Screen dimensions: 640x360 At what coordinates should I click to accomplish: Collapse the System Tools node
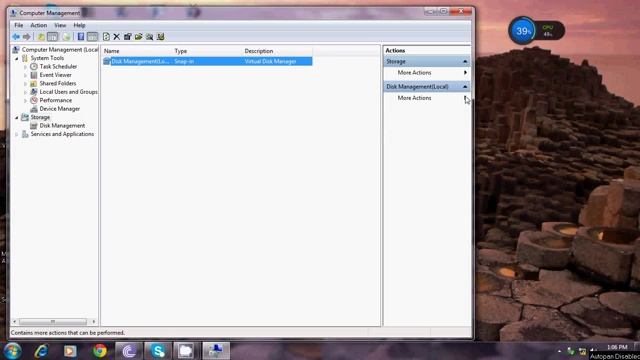point(17,58)
